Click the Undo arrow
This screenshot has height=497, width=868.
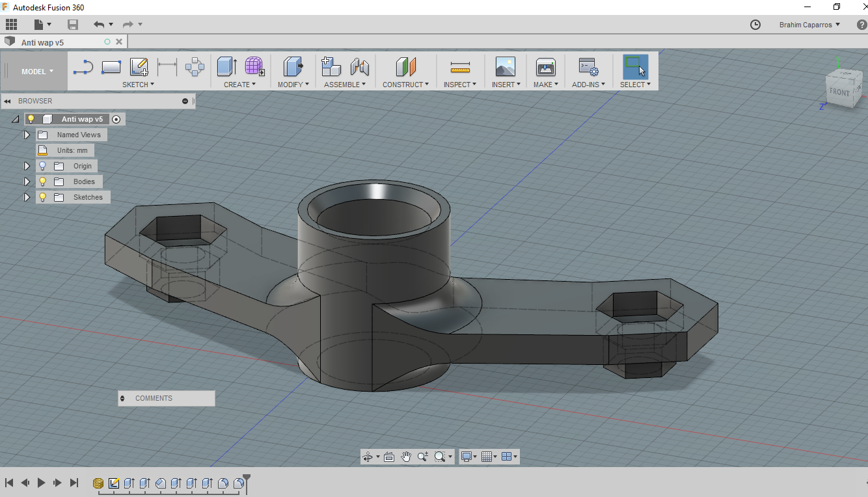click(99, 25)
